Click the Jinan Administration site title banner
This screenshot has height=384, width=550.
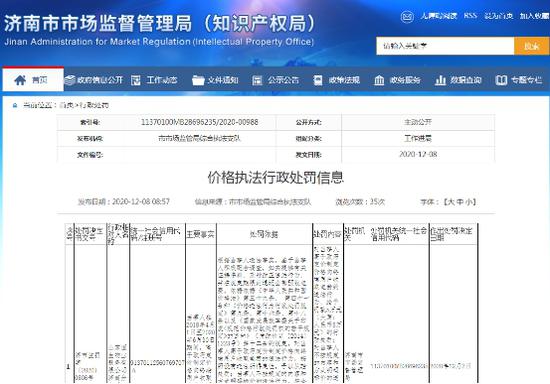point(160,30)
